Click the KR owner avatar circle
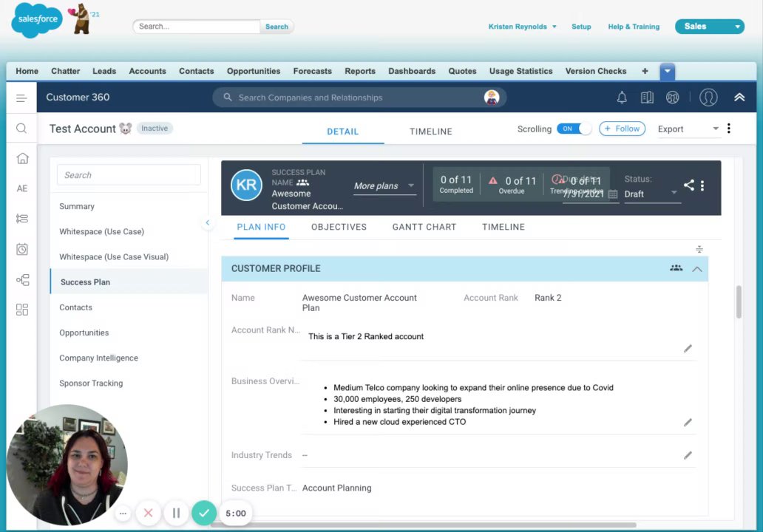The image size is (763, 532). (x=246, y=185)
